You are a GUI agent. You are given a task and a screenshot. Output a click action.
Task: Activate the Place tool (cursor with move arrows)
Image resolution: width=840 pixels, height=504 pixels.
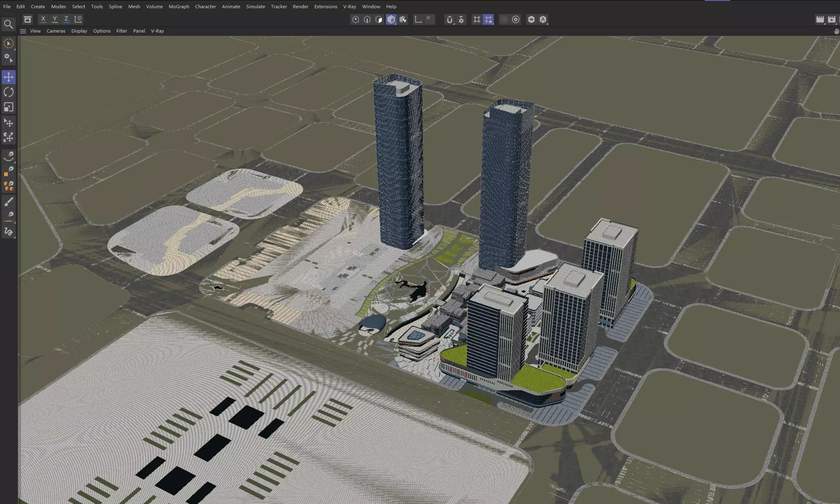(x=8, y=123)
